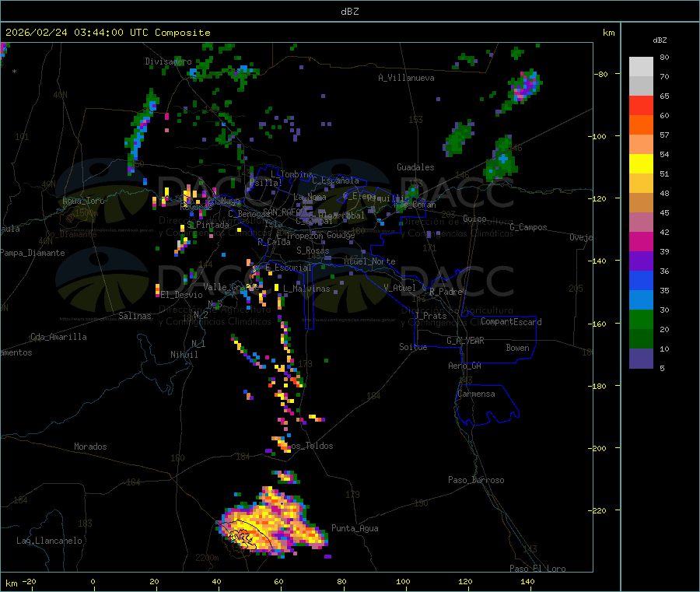The image size is (700, 592).
Task: Click the G_ALVEAR label
Action: tap(465, 341)
